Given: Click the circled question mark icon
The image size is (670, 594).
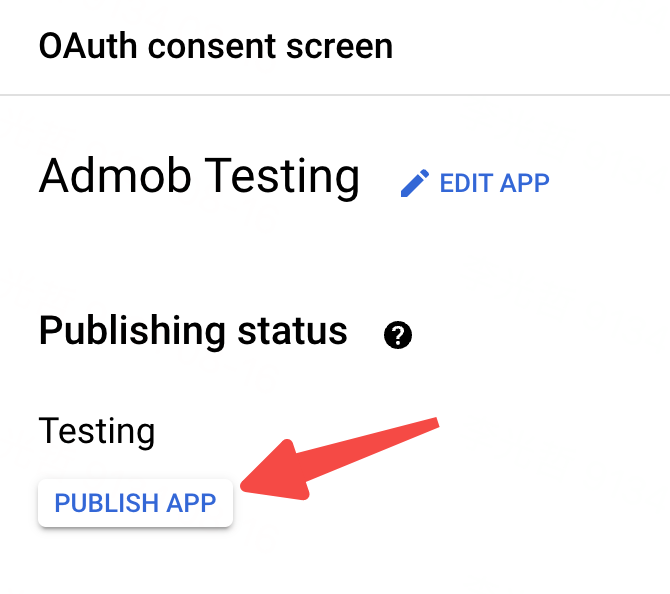Looking at the screenshot, I should 398,335.
